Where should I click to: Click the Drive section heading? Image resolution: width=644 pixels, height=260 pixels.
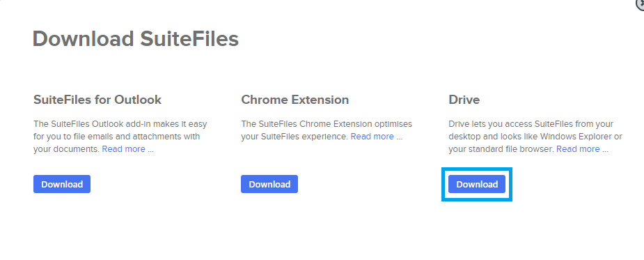pyautogui.click(x=464, y=100)
